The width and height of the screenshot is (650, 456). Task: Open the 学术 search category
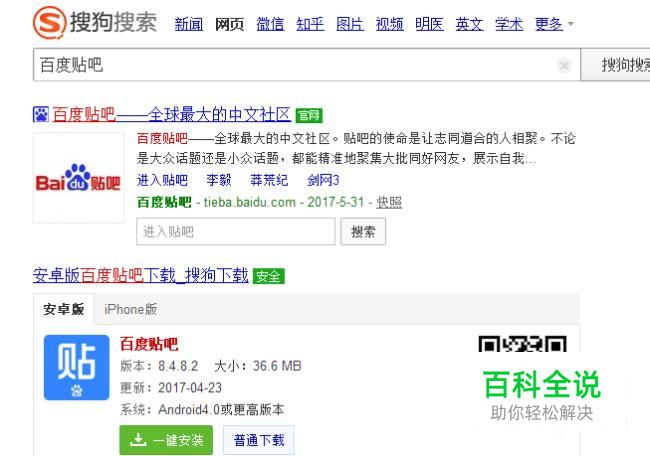pos(509,24)
